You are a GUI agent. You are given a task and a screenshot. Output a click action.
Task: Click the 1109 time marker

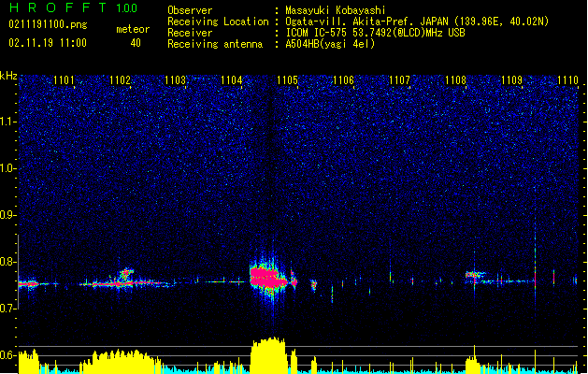(511, 80)
